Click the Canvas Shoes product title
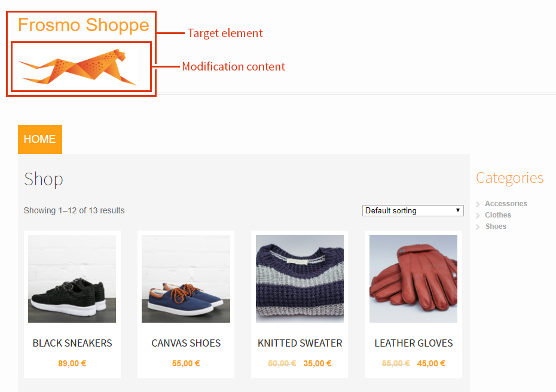This screenshot has height=392, width=556. coord(185,343)
